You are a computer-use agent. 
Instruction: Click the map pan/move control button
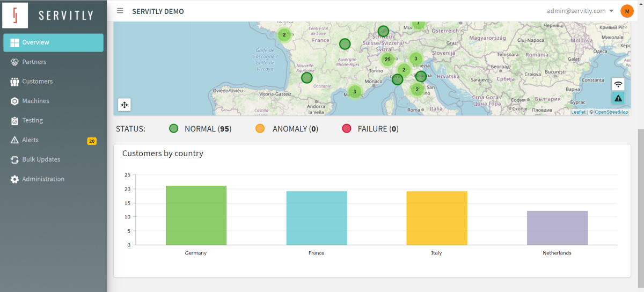coord(124,105)
